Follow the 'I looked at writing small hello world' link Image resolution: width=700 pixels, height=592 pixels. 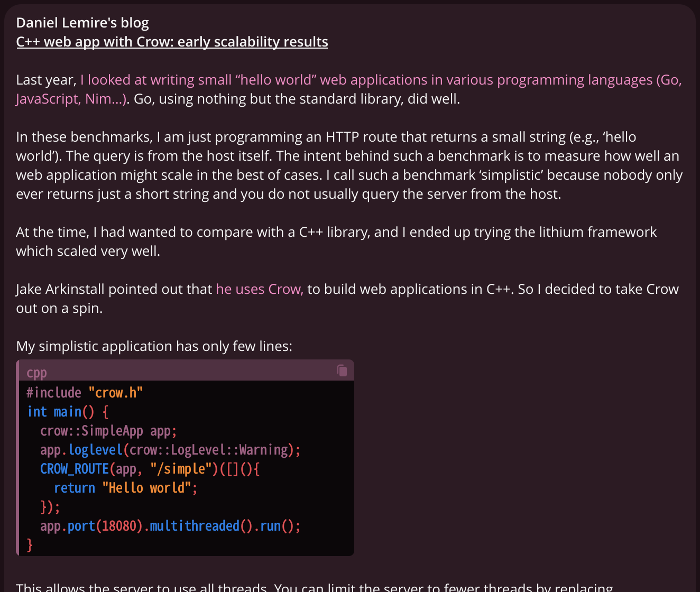(x=349, y=89)
